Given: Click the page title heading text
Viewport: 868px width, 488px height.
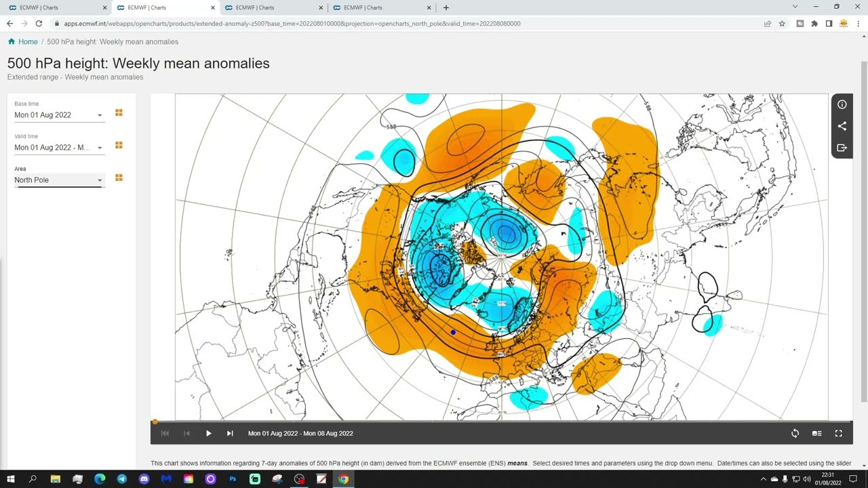Looking at the screenshot, I should pos(138,63).
